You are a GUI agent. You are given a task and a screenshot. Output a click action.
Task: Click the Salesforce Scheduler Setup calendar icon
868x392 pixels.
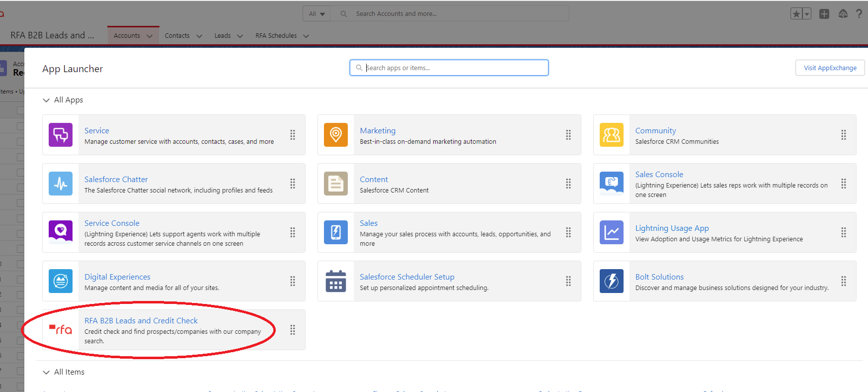(x=336, y=281)
